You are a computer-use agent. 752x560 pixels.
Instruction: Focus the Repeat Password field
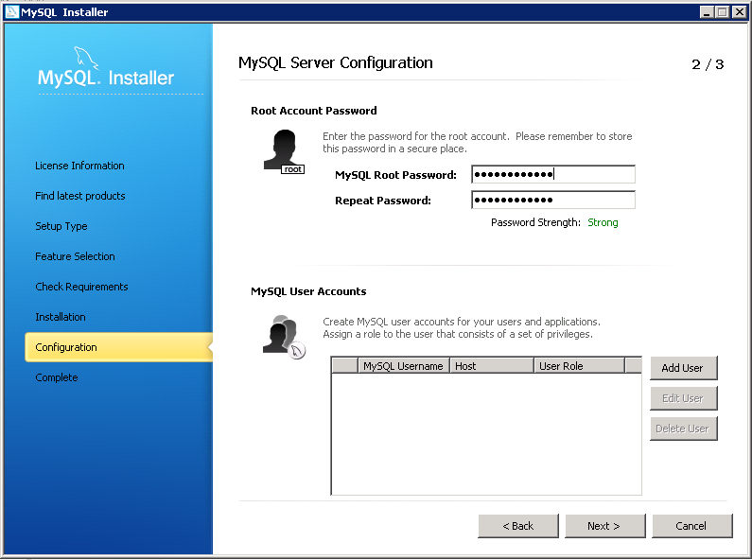pyautogui.click(x=553, y=200)
